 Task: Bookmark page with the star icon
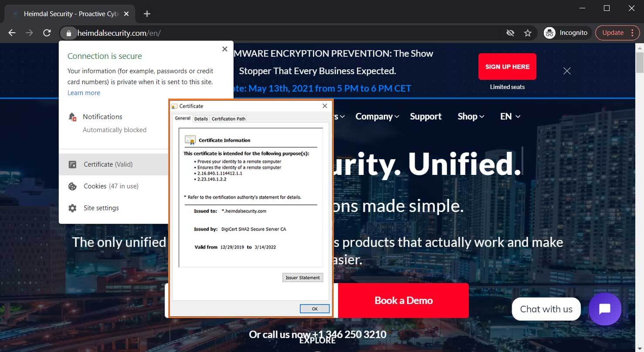point(528,33)
